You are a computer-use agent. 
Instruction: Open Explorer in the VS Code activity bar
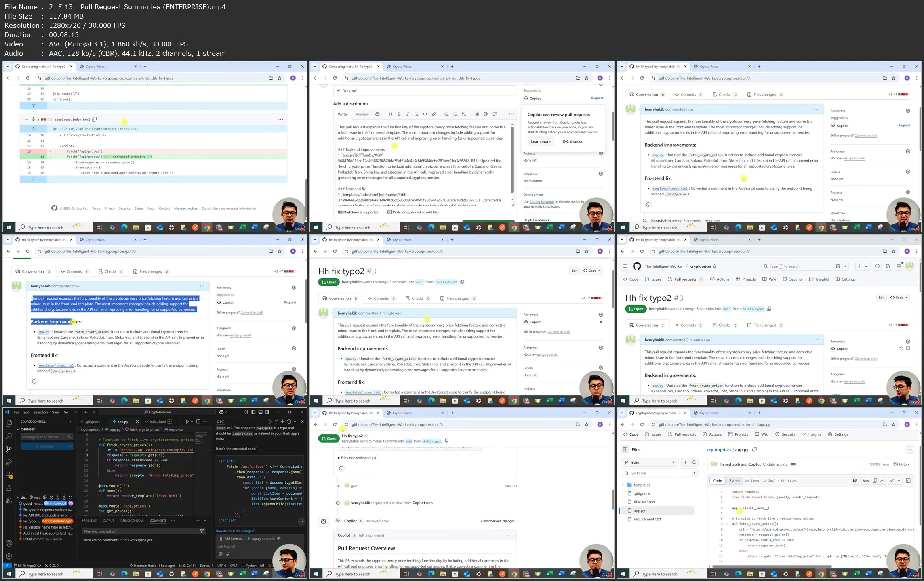coord(9,423)
